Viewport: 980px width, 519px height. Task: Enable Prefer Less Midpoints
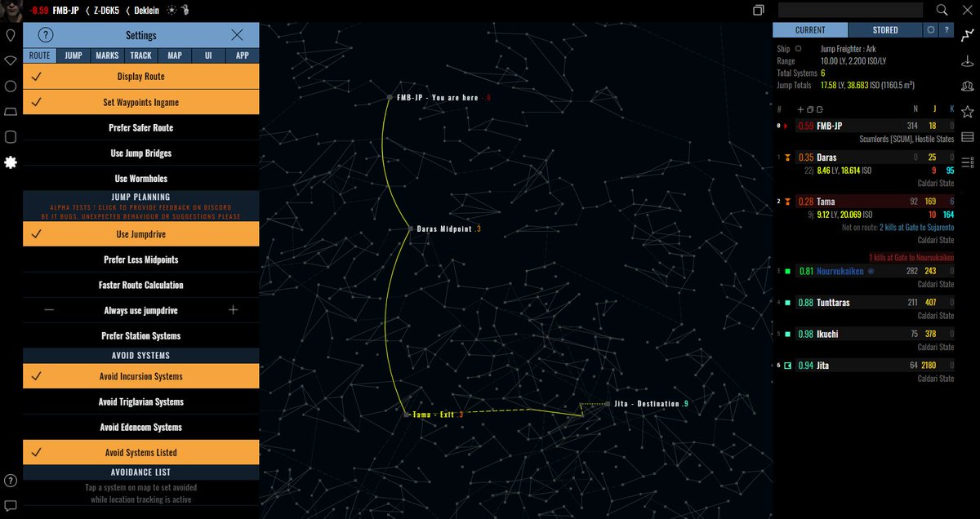point(141,259)
